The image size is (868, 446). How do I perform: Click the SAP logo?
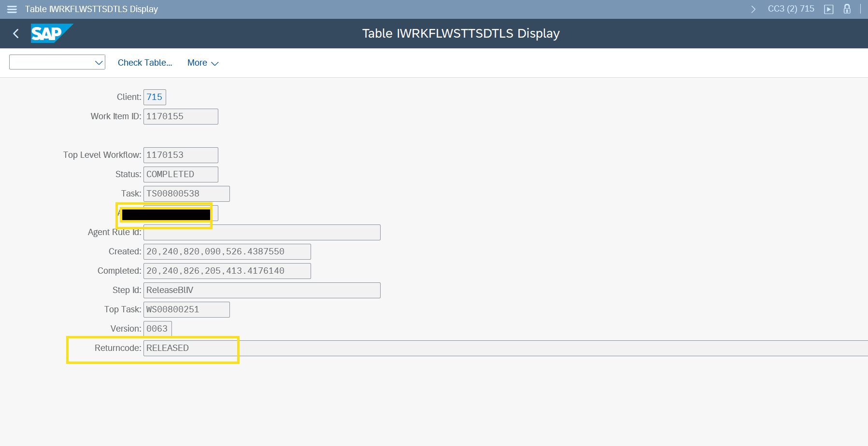52,33
